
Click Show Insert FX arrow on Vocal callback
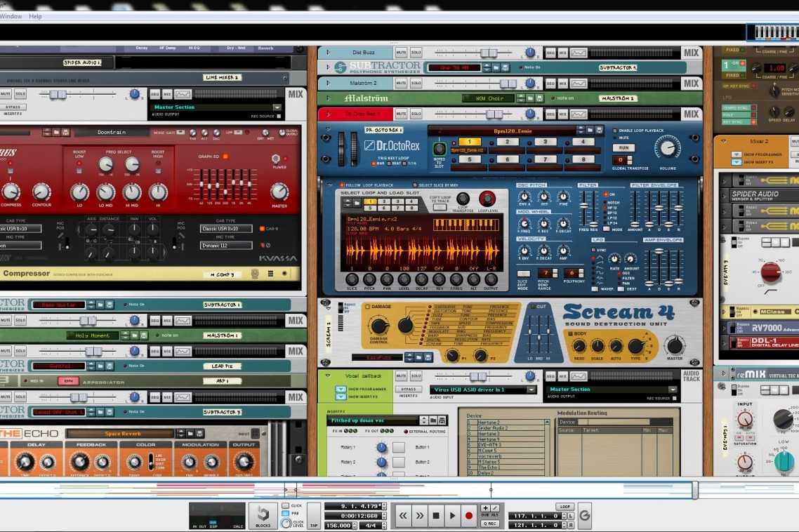tap(341, 396)
